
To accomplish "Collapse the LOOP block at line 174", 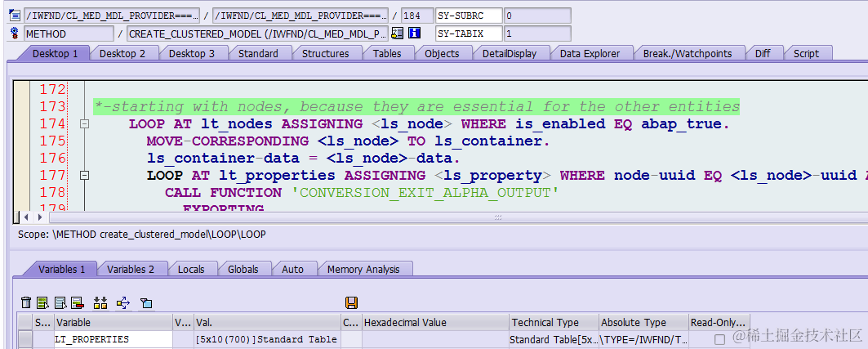I will tap(85, 124).
